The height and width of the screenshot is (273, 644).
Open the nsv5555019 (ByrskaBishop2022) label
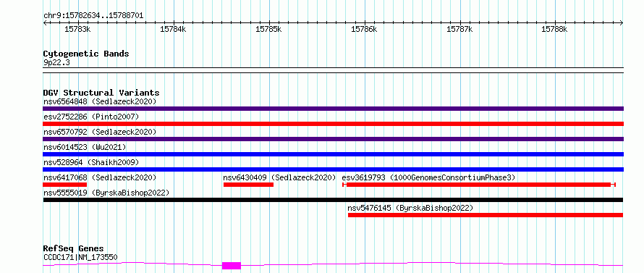tap(106, 193)
